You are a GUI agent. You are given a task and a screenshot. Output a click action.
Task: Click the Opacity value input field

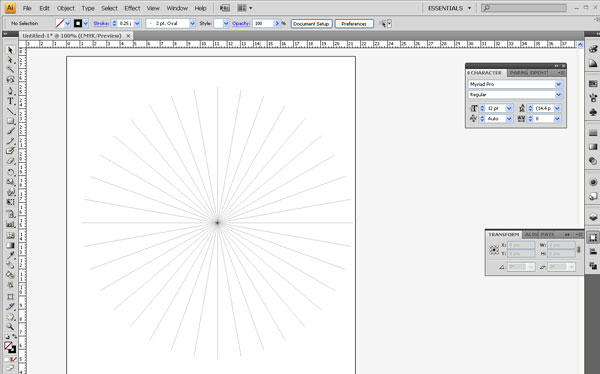pyautogui.click(x=263, y=23)
